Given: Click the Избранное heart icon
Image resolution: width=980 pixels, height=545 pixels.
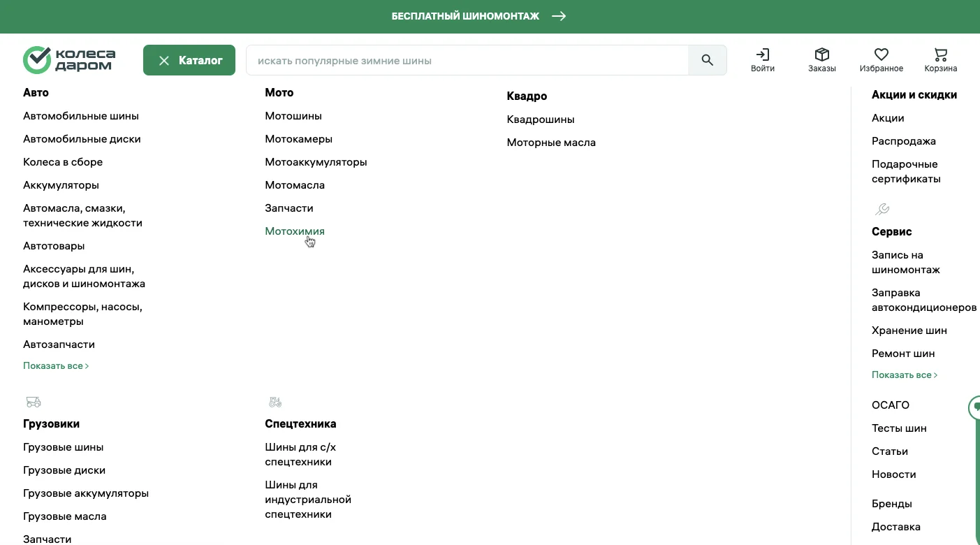Looking at the screenshot, I should [881, 56].
